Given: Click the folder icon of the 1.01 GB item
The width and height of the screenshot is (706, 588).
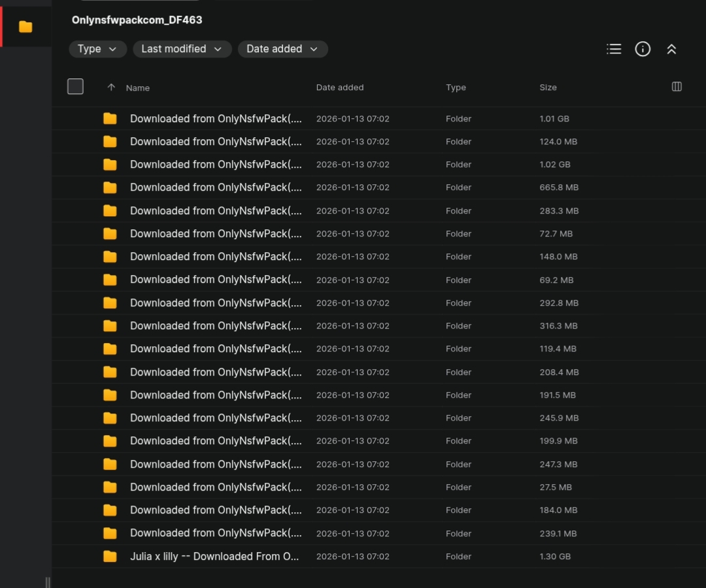Looking at the screenshot, I should point(110,118).
